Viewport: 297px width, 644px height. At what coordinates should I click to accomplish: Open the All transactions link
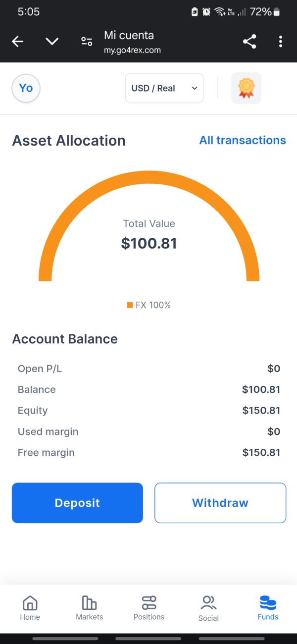tap(243, 140)
